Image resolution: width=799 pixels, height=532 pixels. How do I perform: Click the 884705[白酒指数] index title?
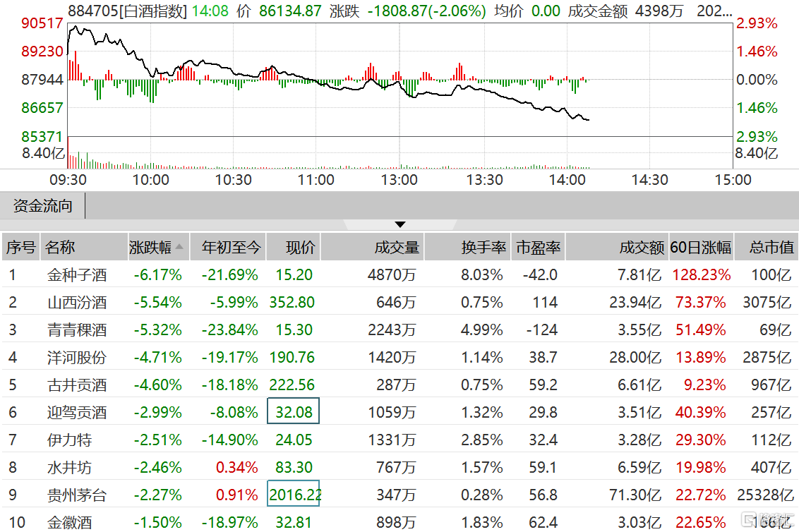(x=127, y=11)
